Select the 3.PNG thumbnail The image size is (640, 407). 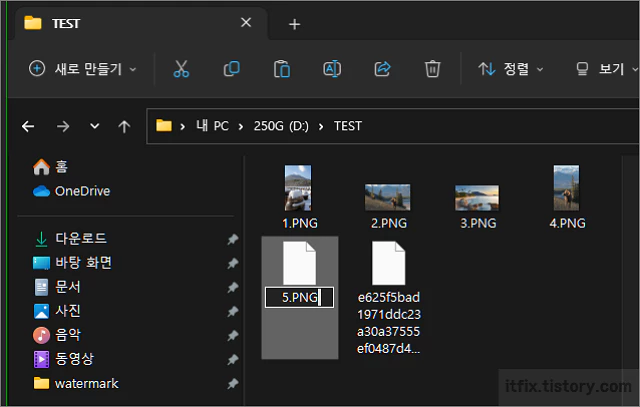[x=477, y=198]
